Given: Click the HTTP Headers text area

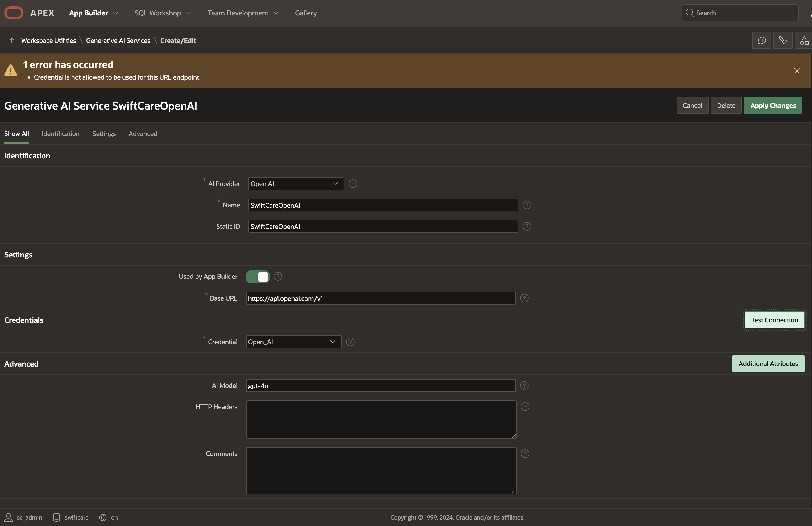Looking at the screenshot, I should click(381, 420).
